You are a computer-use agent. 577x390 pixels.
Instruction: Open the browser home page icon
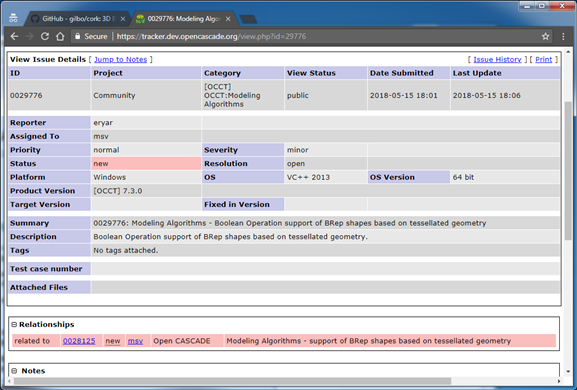click(x=60, y=36)
